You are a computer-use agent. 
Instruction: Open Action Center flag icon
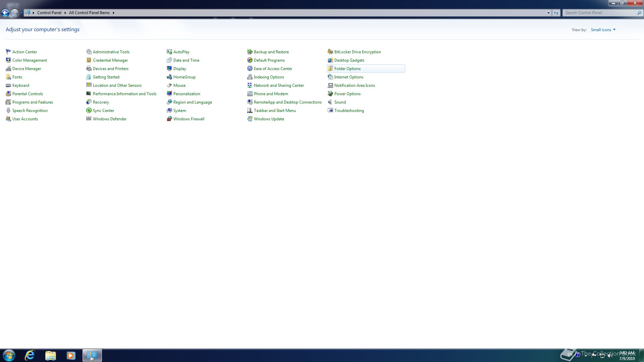8,52
